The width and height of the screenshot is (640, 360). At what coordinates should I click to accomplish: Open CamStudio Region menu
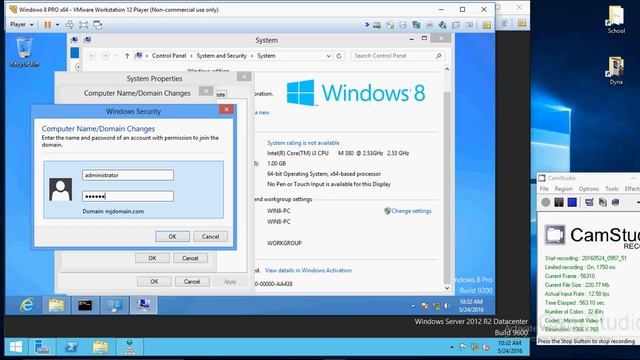(563, 189)
